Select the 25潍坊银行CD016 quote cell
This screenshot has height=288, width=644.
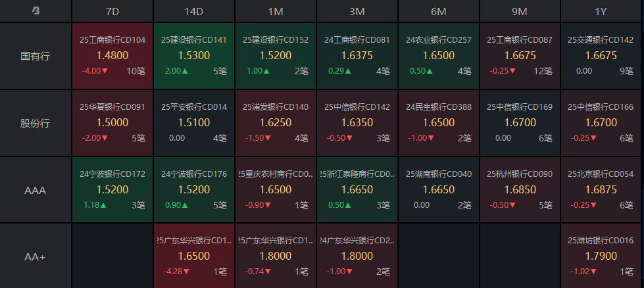coord(601,256)
